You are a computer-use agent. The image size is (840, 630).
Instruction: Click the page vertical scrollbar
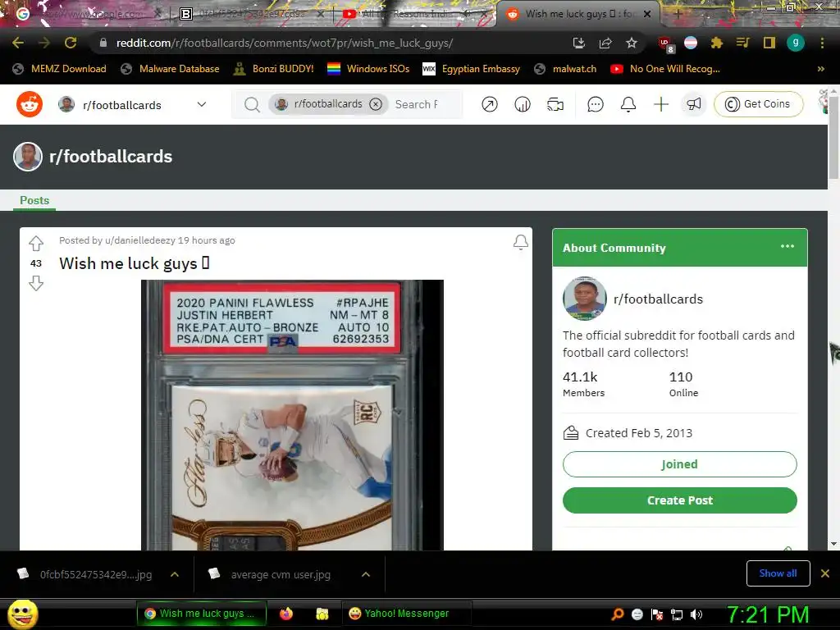click(x=833, y=137)
